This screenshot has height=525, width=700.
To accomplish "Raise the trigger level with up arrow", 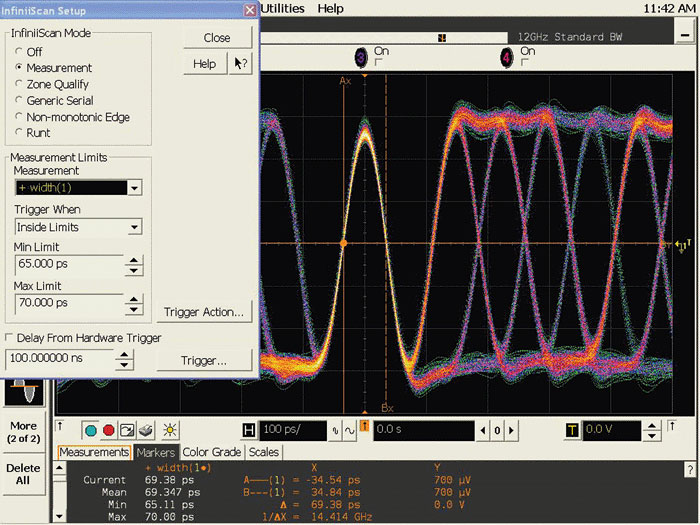I will [x=652, y=426].
